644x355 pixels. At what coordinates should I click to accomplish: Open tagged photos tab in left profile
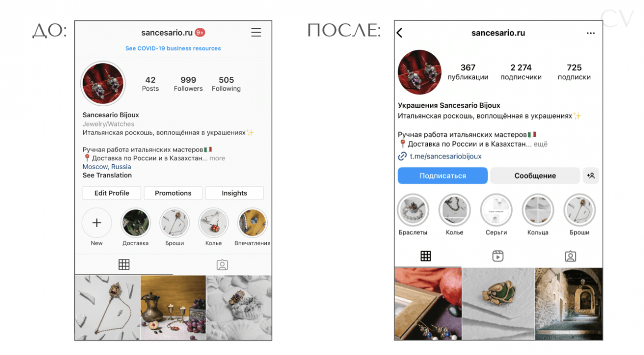222,265
